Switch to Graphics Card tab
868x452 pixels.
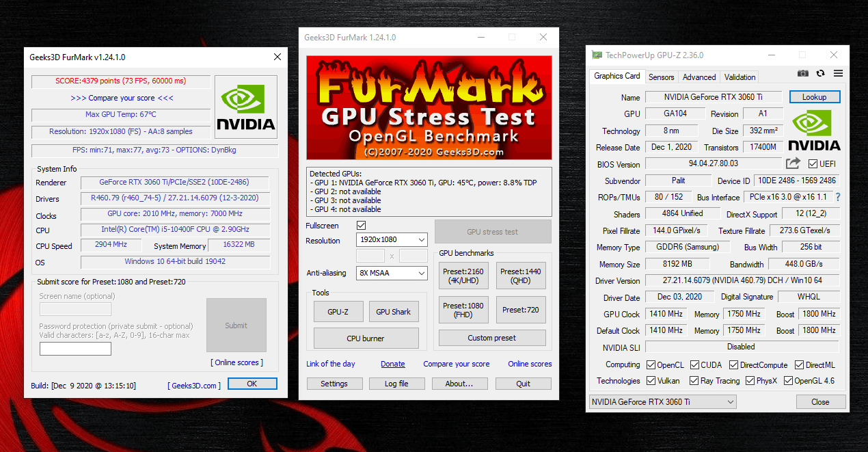click(x=616, y=76)
